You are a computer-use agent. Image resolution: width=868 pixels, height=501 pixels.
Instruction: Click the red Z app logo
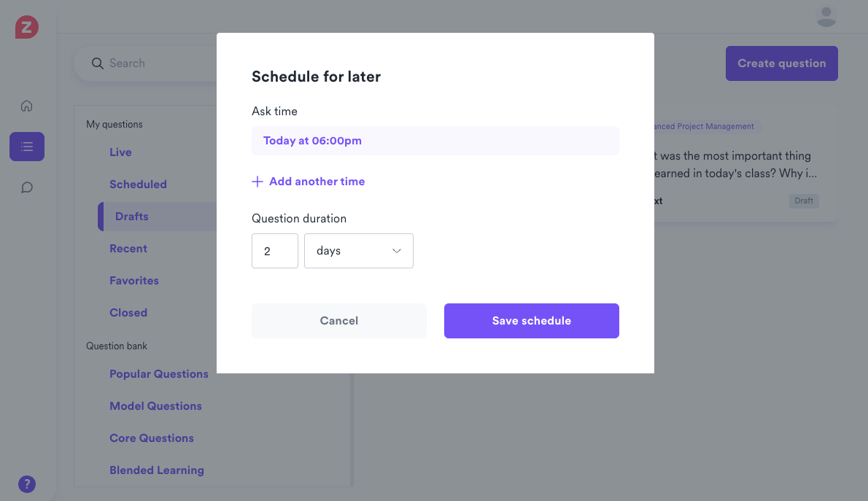[27, 28]
